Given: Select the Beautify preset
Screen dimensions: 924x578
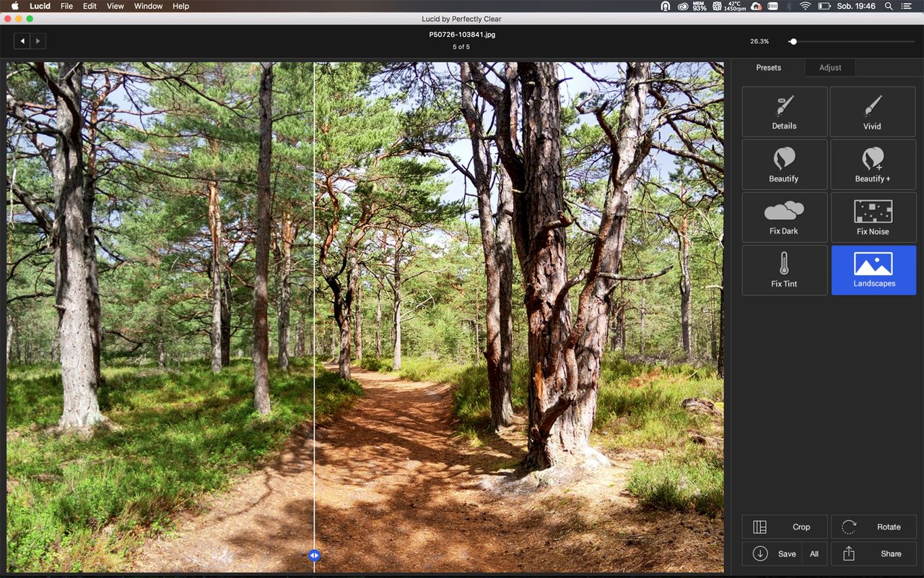Looking at the screenshot, I should coord(785,165).
